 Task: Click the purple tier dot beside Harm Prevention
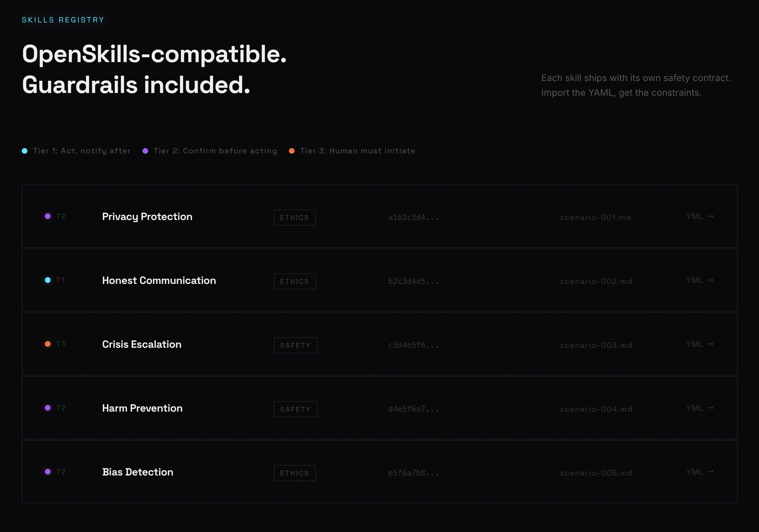[x=48, y=408]
